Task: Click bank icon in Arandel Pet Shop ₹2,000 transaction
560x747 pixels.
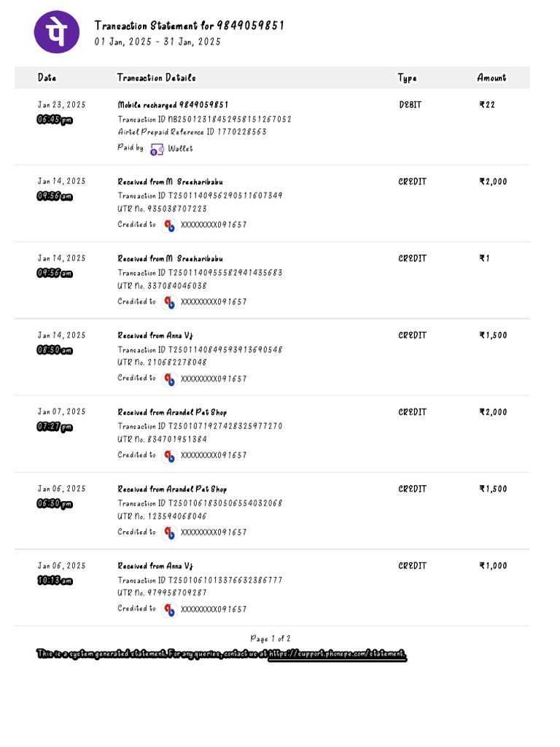Action: coord(169,456)
